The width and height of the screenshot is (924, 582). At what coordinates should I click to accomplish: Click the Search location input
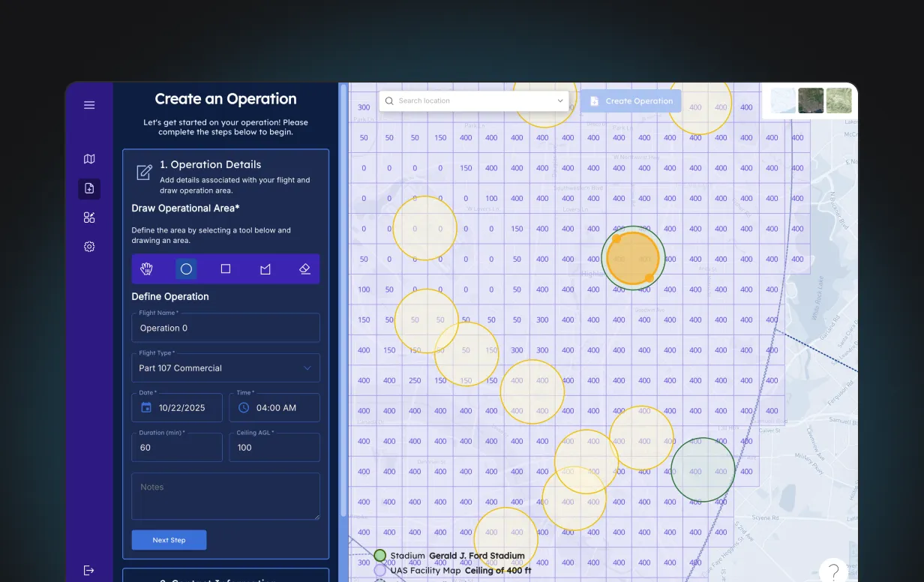click(474, 100)
